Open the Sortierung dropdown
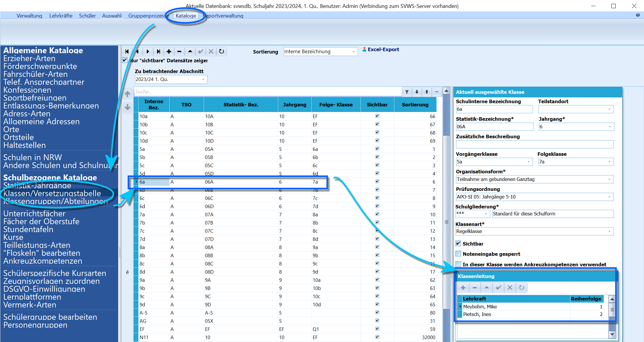 pos(320,52)
